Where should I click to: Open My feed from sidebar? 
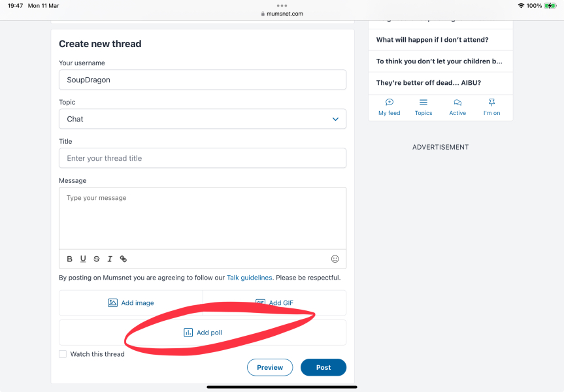pyautogui.click(x=390, y=107)
